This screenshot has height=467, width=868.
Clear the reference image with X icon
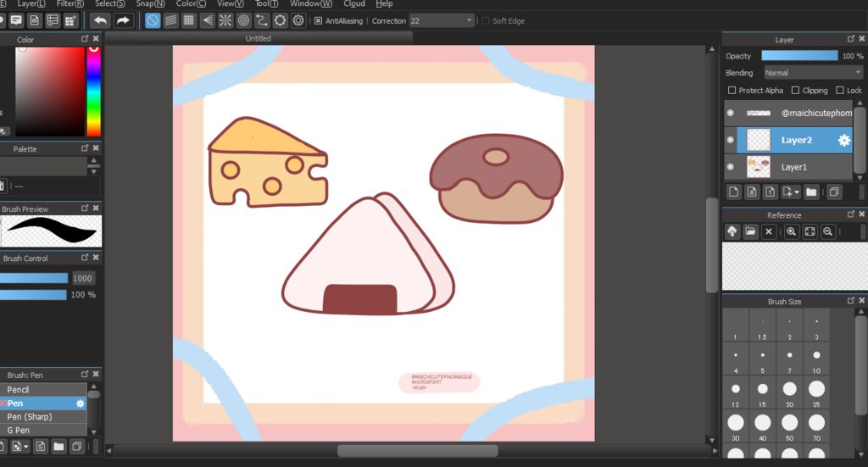[768, 231]
